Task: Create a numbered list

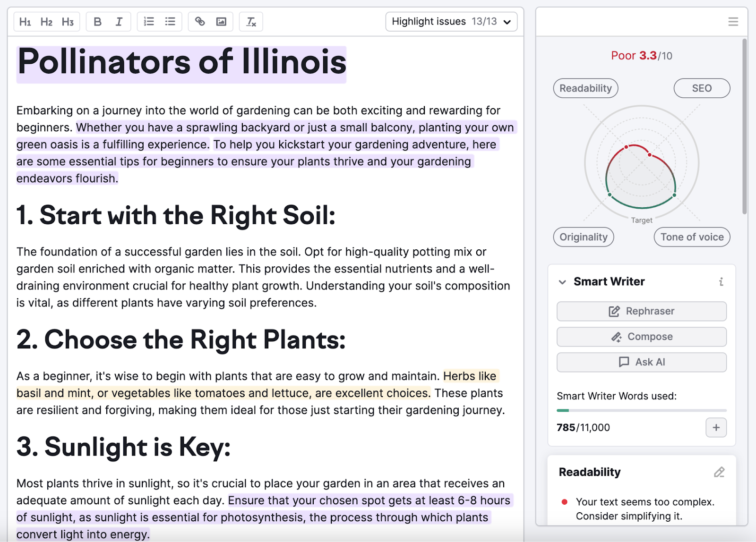Action: click(x=148, y=21)
